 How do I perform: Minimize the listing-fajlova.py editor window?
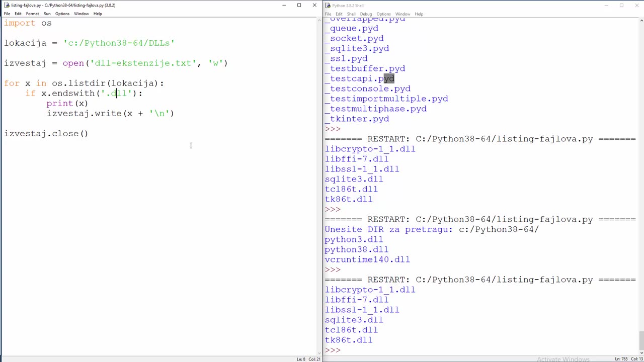click(284, 5)
